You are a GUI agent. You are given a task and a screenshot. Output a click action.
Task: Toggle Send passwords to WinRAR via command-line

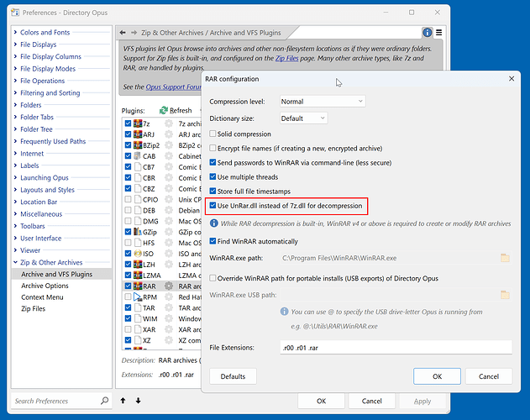213,162
